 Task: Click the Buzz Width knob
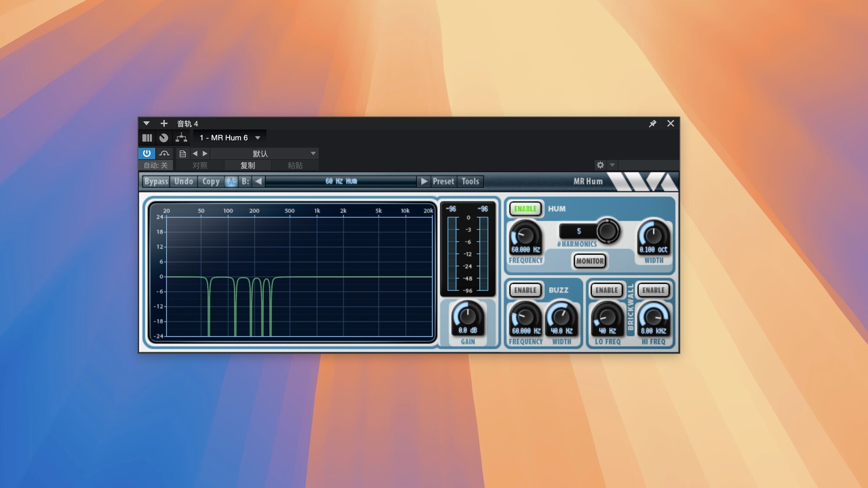[x=561, y=317]
